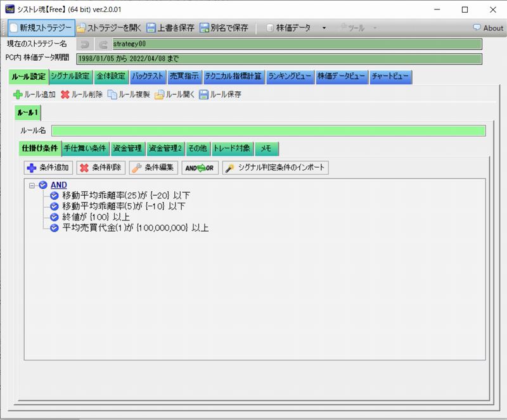This screenshot has width=507, height=420.
Task: Select 移動平均乖離率(25)が {-20} 以下 row
Action: click(126, 196)
